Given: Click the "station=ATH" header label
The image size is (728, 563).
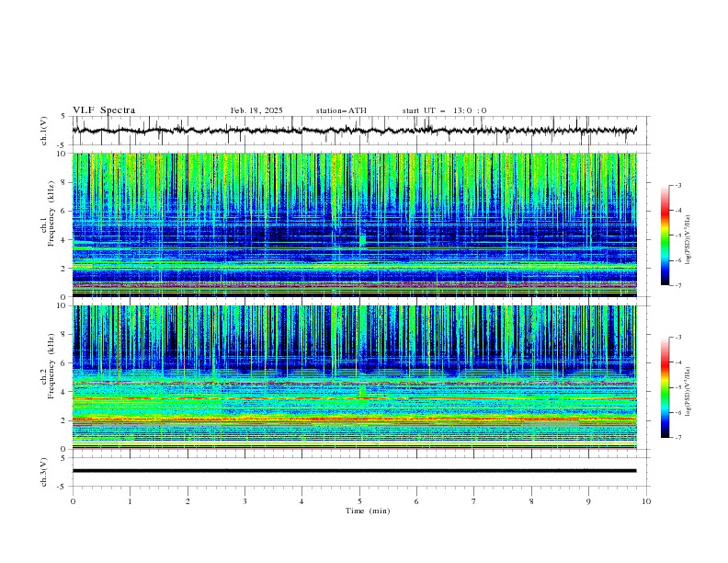Looking at the screenshot, I should pos(341,110).
